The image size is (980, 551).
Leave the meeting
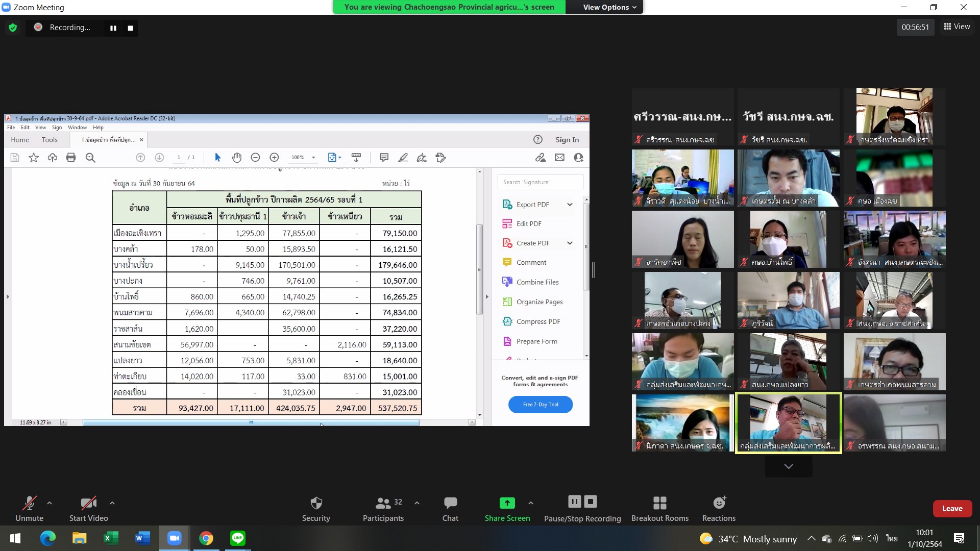pos(952,509)
